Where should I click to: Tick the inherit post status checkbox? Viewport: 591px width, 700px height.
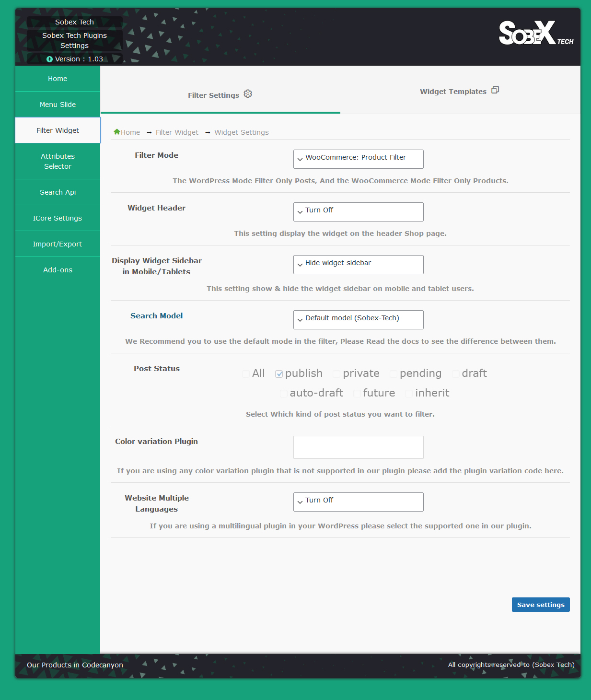tap(409, 394)
